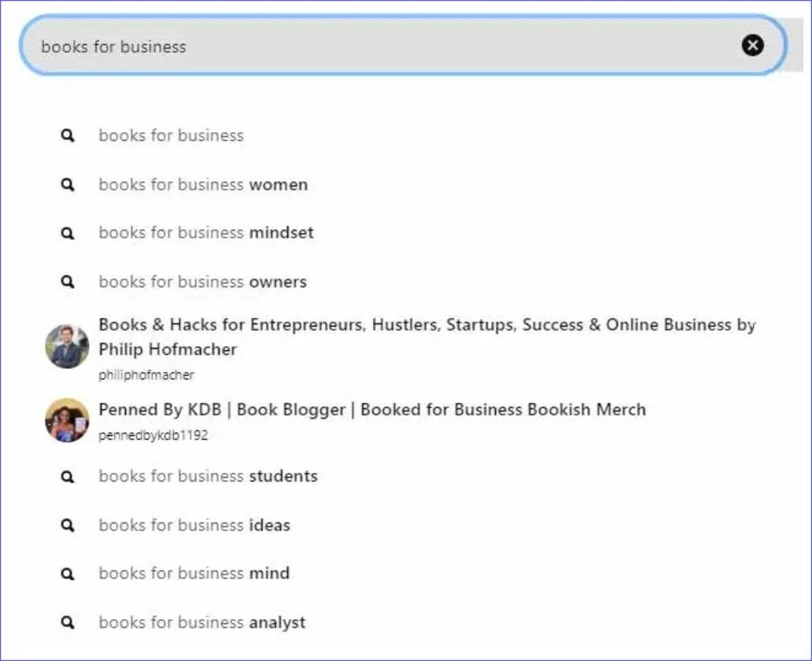Click the search icon for "books for business analyst"

67,622
